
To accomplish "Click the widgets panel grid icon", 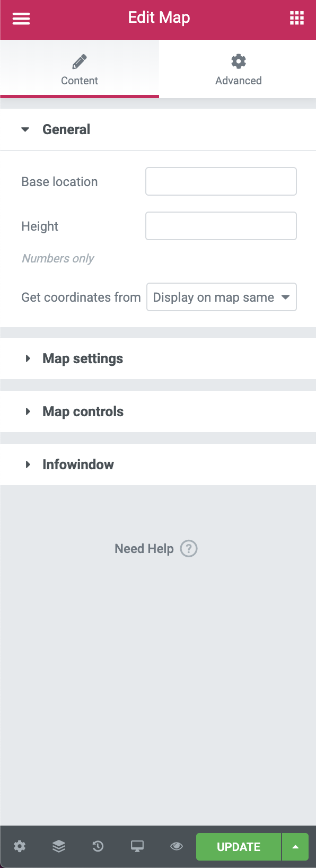I will [x=296, y=17].
